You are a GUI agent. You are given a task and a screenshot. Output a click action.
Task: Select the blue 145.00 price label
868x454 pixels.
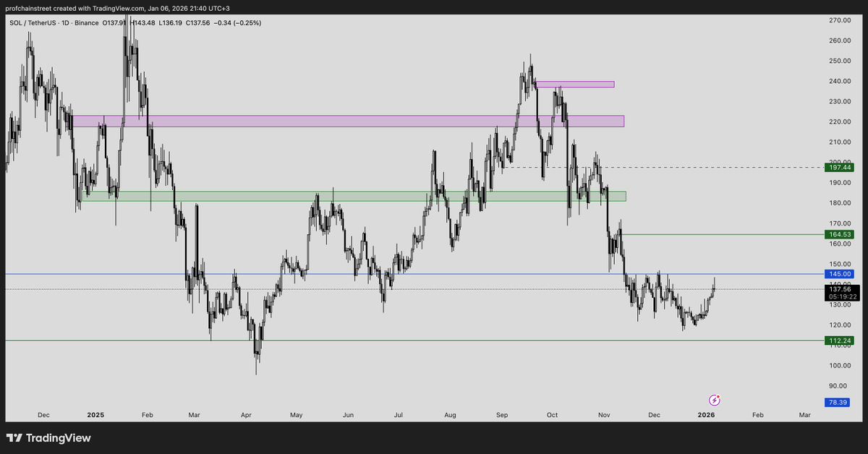(x=840, y=274)
